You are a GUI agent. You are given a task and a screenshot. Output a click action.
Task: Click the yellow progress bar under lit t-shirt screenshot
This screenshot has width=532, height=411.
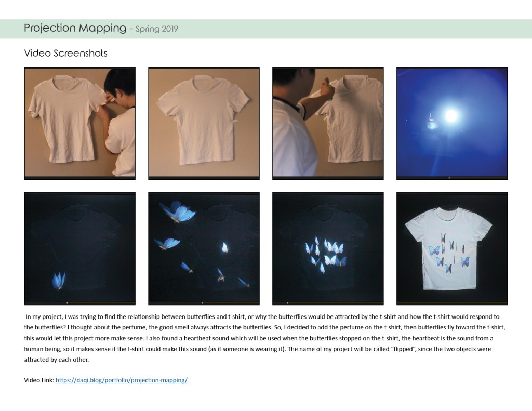click(x=452, y=303)
